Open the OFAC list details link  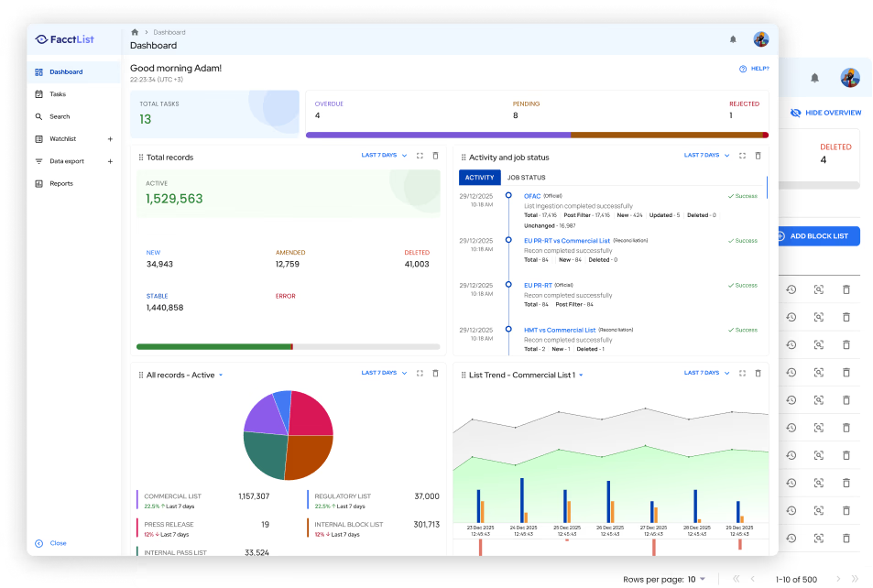point(532,195)
